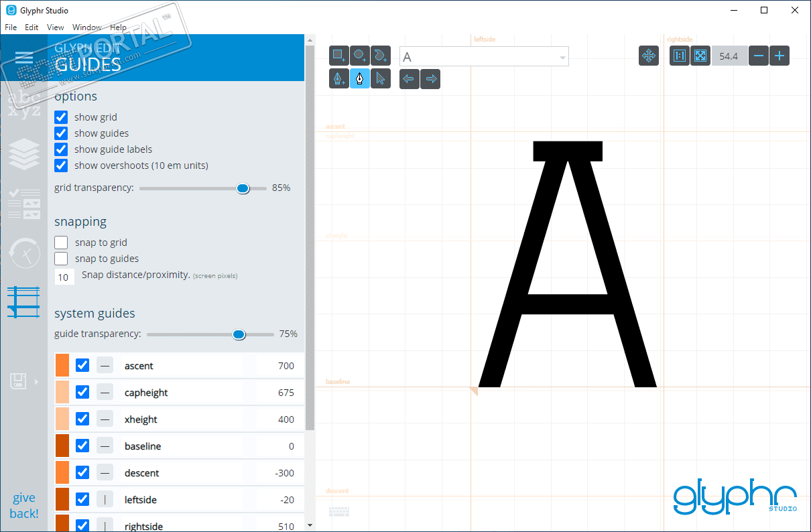The image size is (811, 532).
Task: Uncheck show grid option
Action: (x=61, y=117)
